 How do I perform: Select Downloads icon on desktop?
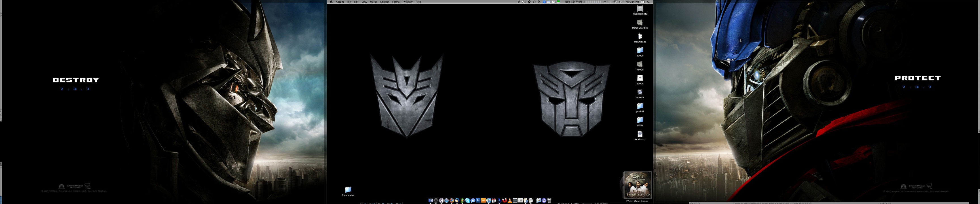(640, 37)
